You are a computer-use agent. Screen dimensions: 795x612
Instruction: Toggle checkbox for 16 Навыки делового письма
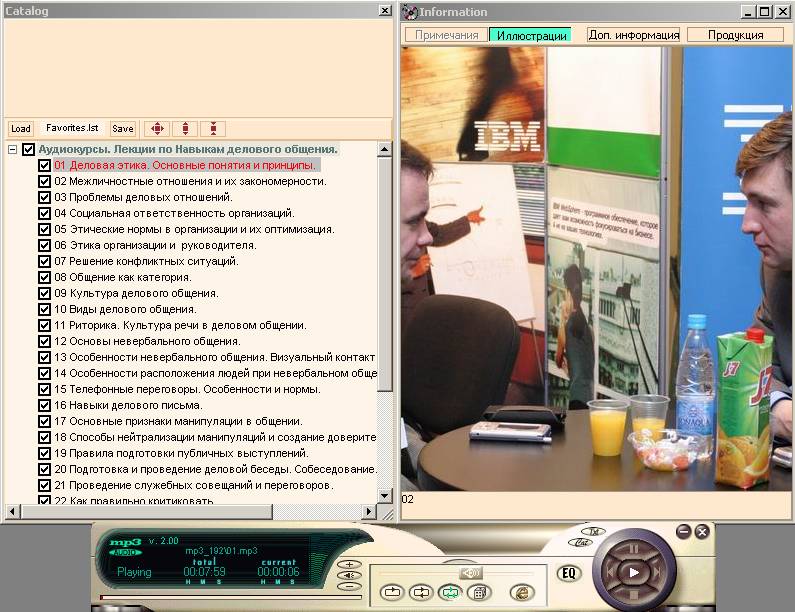[45, 406]
